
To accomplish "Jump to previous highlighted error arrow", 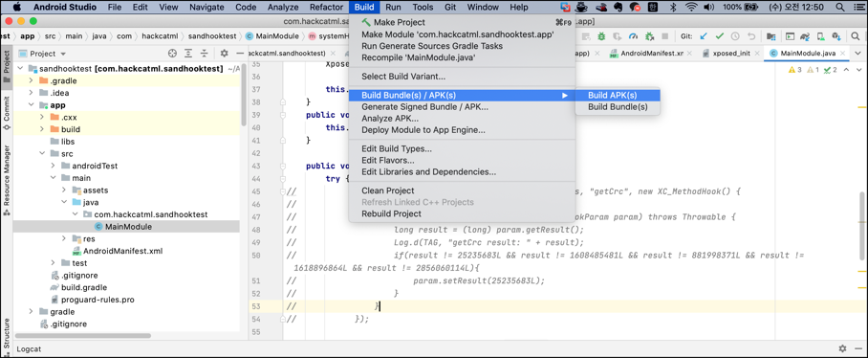I will click(x=846, y=70).
